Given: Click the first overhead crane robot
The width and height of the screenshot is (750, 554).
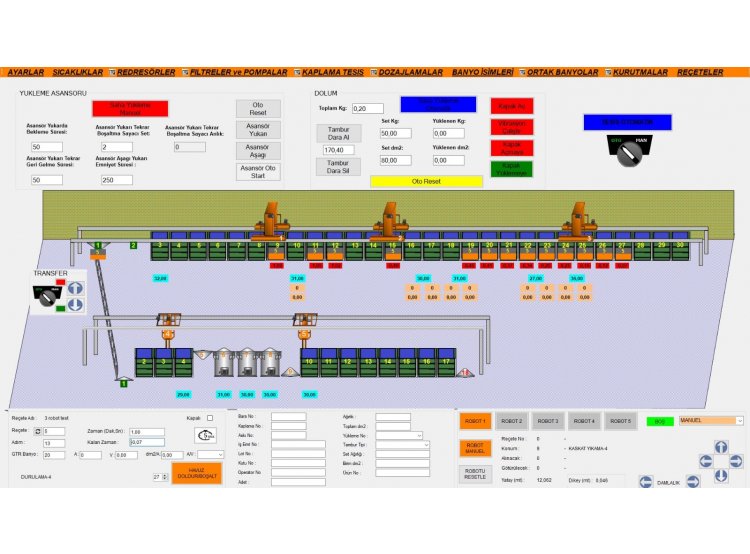Looking at the screenshot, I should (270, 219).
